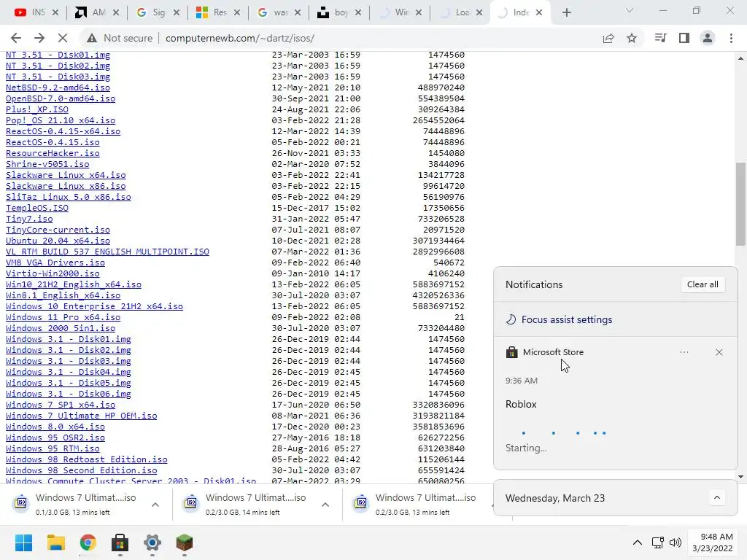Close the Loa tab
Screen dimensions: 747x560
(480, 13)
